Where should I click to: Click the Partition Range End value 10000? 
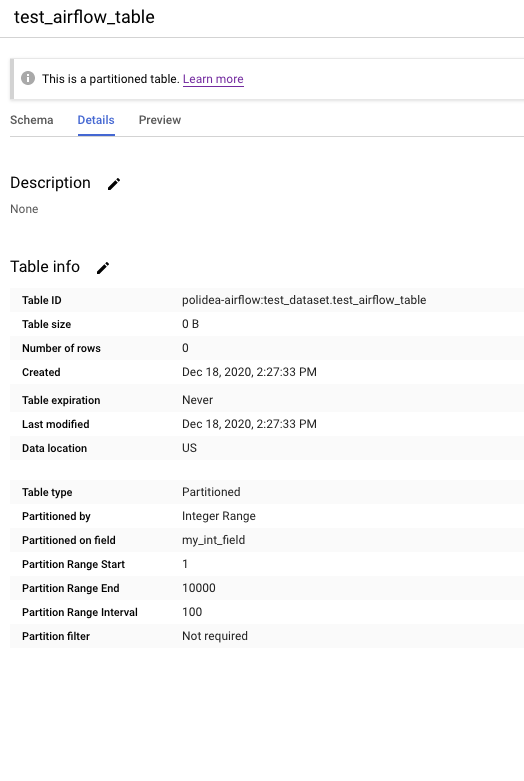199,588
